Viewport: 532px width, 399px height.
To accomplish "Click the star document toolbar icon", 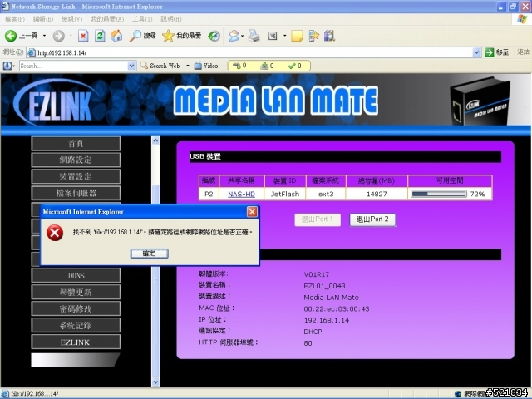I will (x=314, y=36).
